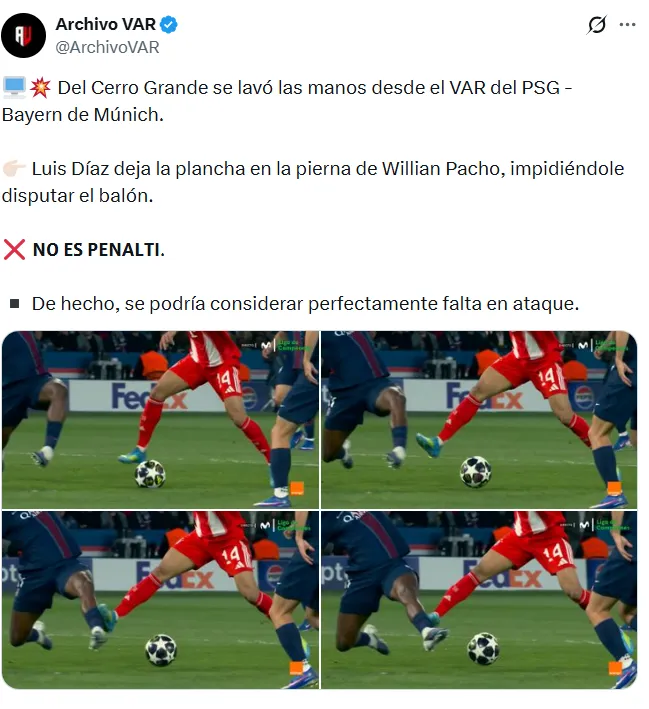Viewport: 649px width, 709px height.
Task: Click the black square bullet symbol
Action: pos(14,303)
